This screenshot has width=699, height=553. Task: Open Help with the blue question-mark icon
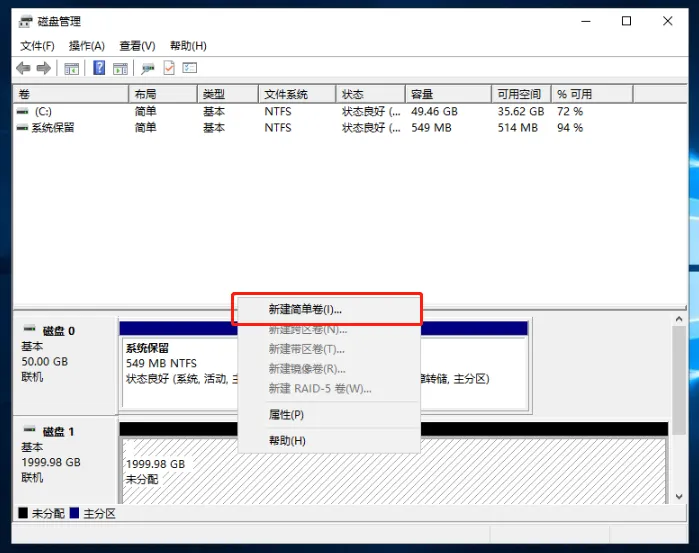coord(99,68)
